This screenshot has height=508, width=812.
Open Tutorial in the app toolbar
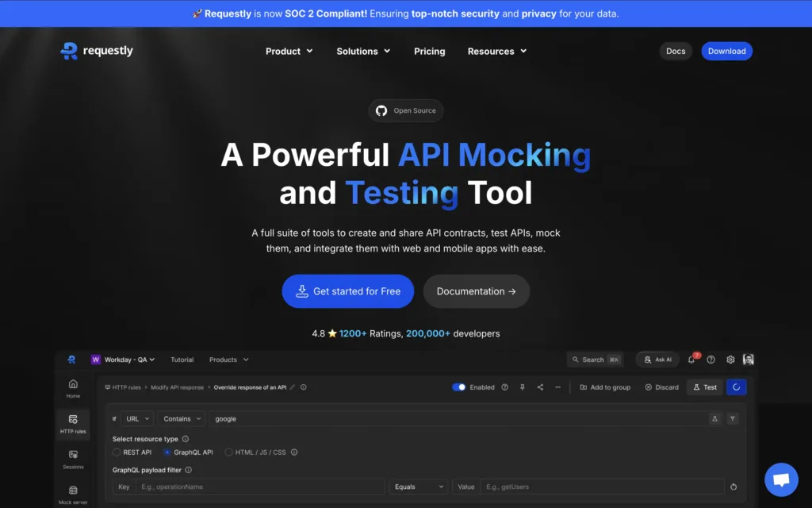point(182,360)
